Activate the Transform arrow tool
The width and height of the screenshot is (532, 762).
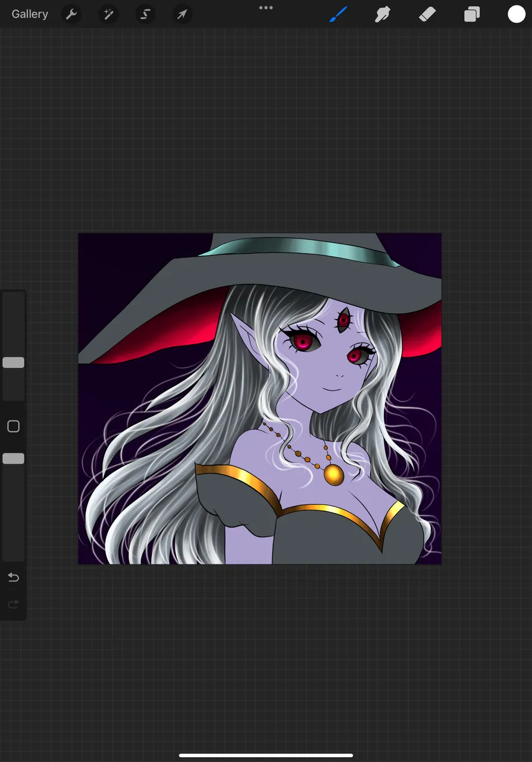[x=182, y=14]
